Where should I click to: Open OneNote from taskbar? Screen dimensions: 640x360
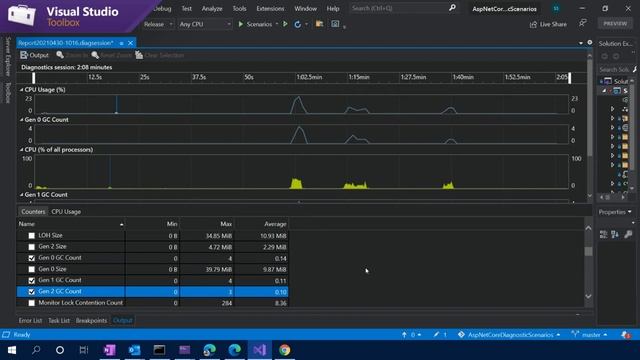click(109, 350)
